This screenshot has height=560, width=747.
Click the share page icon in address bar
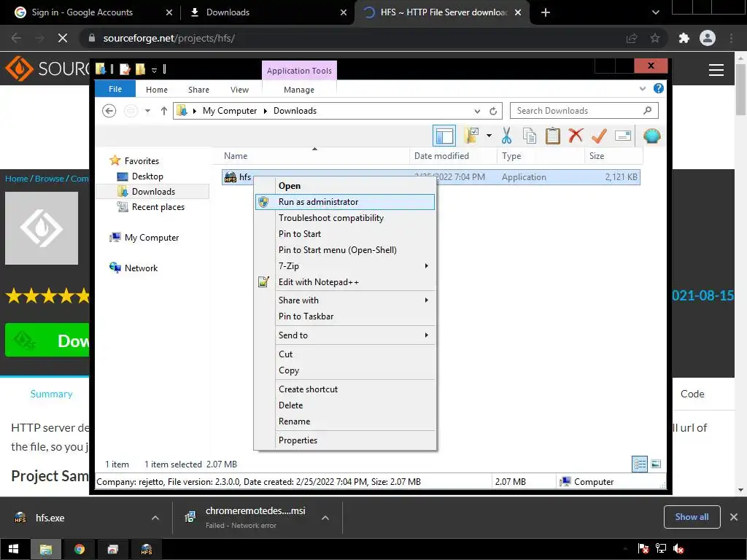pos(632,38)
